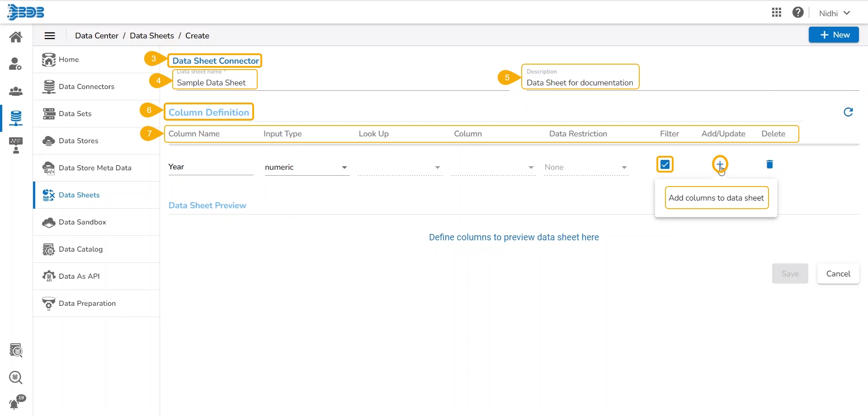
Task: Click the home icon in left rail
Action: click(x=16, y=37)
